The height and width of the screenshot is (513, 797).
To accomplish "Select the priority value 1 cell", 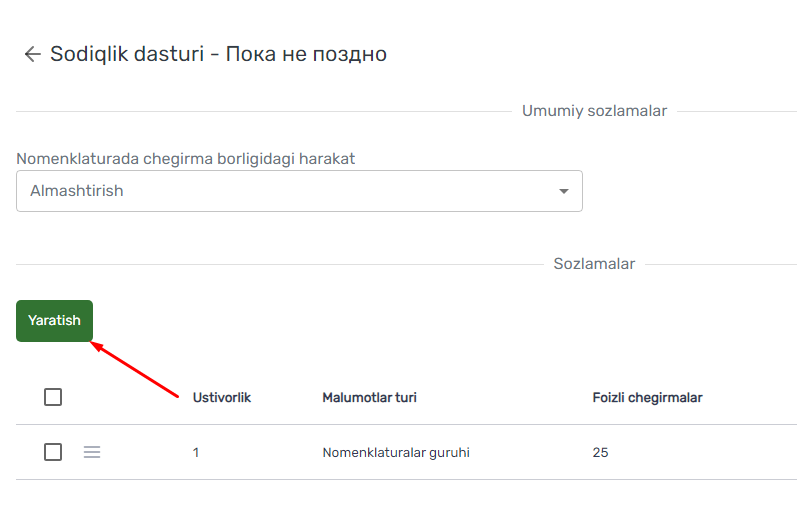I will (x=196, y=452).
